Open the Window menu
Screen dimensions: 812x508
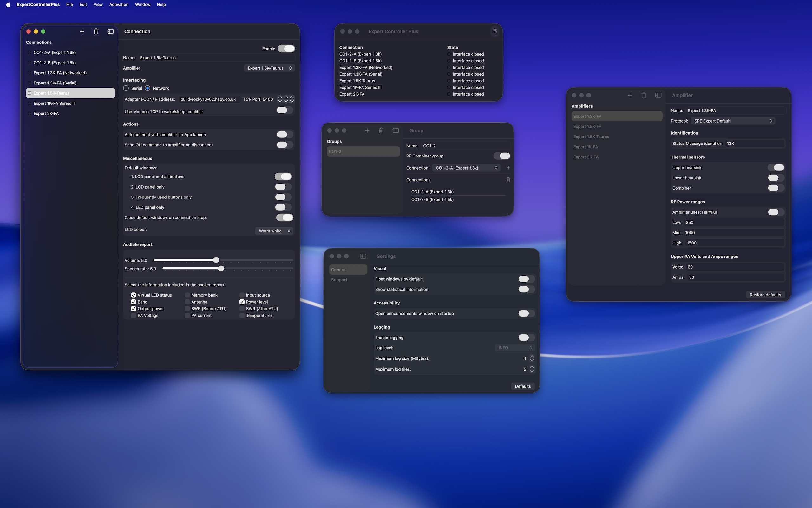pos(143,4)
